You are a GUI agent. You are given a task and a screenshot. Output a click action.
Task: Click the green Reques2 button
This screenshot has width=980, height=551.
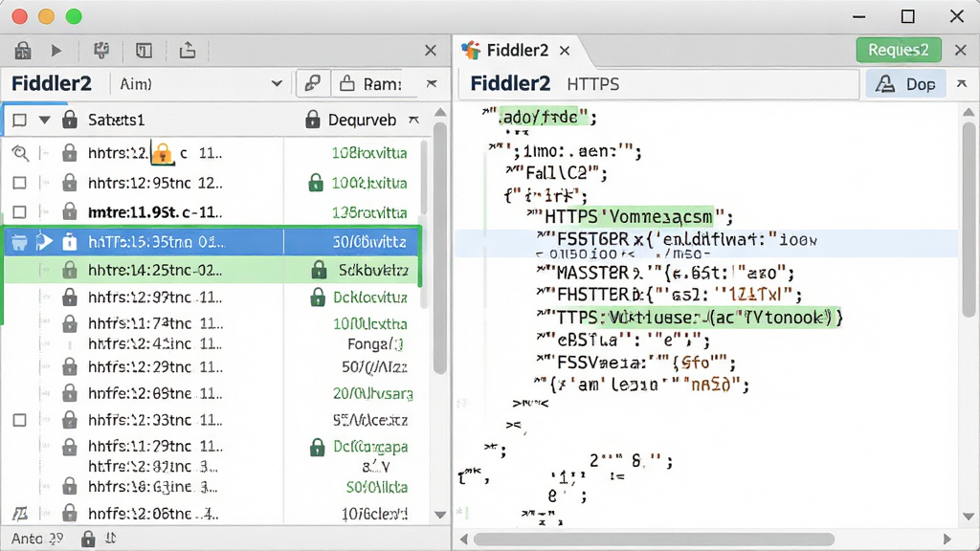pos(898,50)
